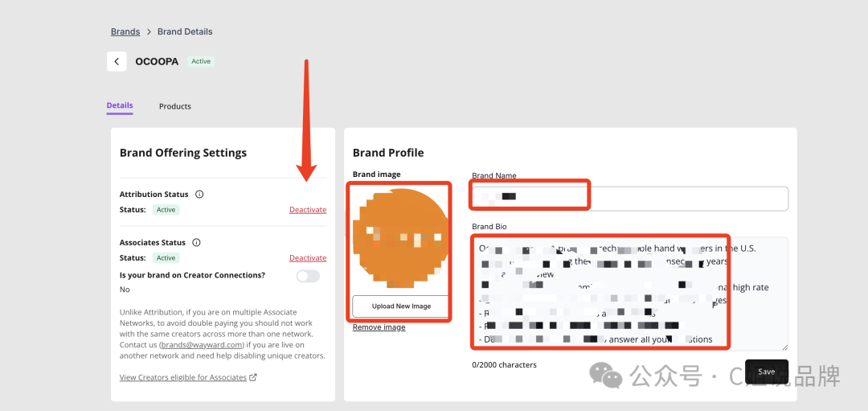This screenshot has width=868, height=411.
Task: Enable the Creator Connections toggle
Action: tap(308, 276)
